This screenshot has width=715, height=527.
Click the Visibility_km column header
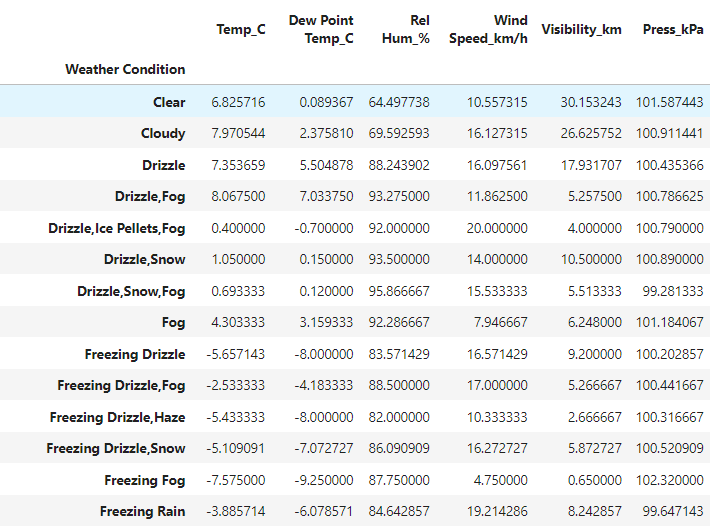581,29
